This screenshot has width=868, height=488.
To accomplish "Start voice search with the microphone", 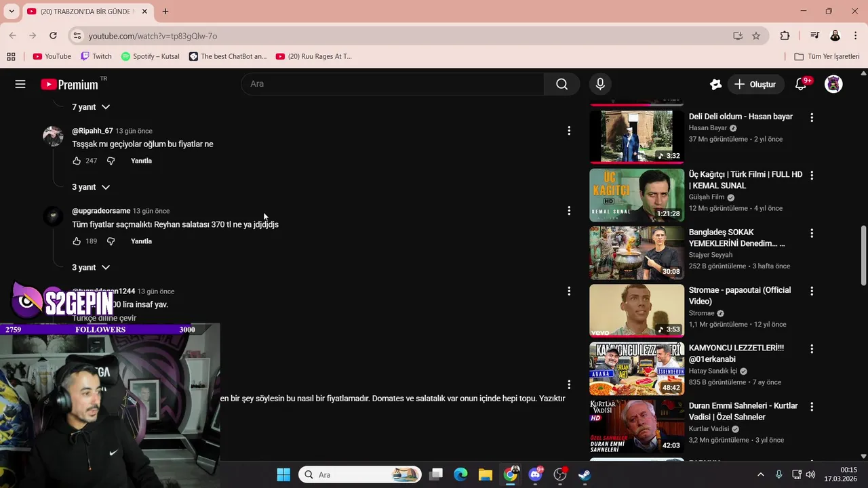I will tap(600, 84).
